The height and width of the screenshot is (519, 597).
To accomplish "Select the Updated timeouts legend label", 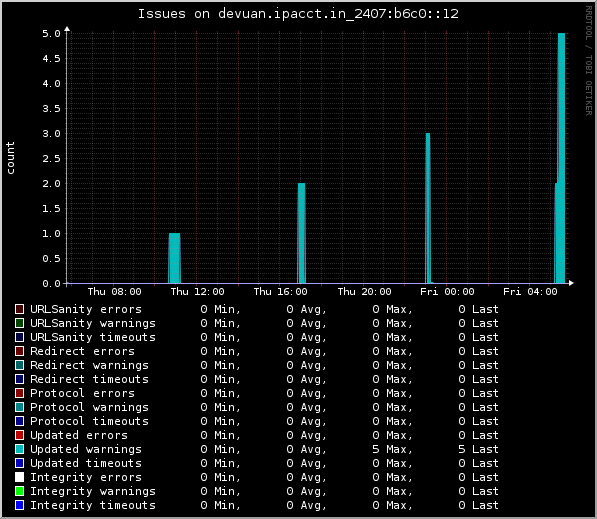I will (x=86, y=463).
